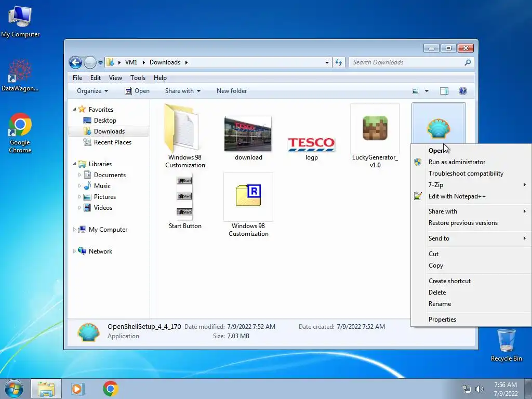Click the Forward navigation arrow
The width and height of the screenshot is (532, 399).
click(90, 62)
